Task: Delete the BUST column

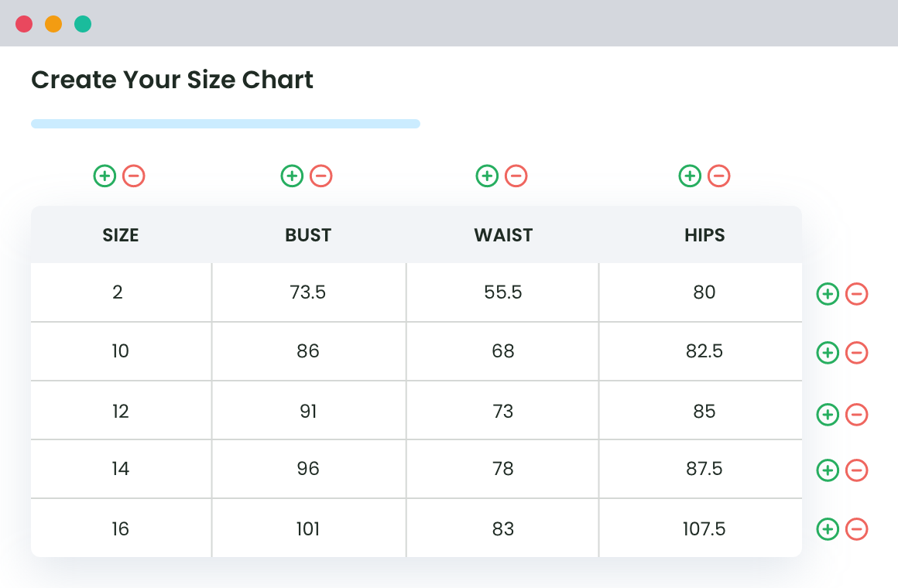Action: pos(321,176)
